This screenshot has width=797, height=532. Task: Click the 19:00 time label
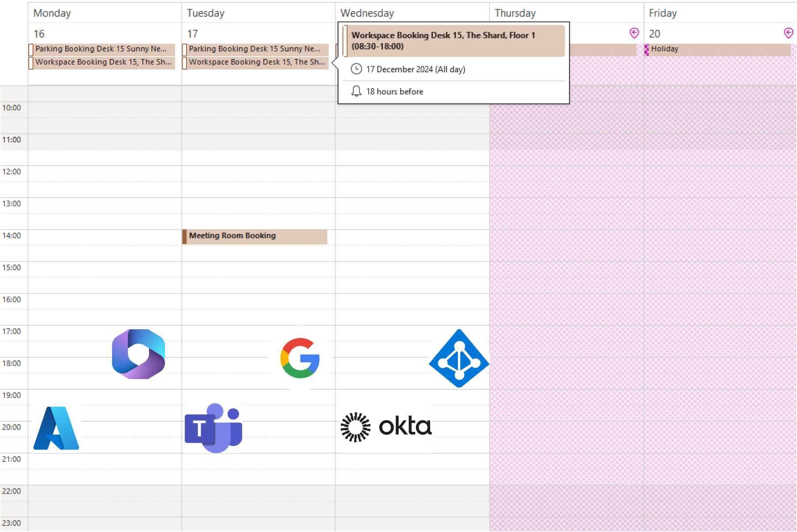11,395
